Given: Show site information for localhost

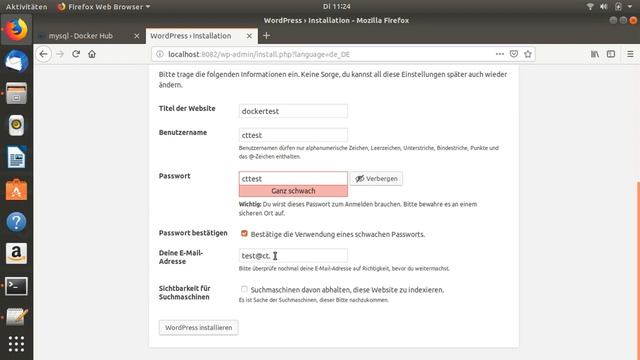Looking at the screenshot, I should click(x=160, y=54).
